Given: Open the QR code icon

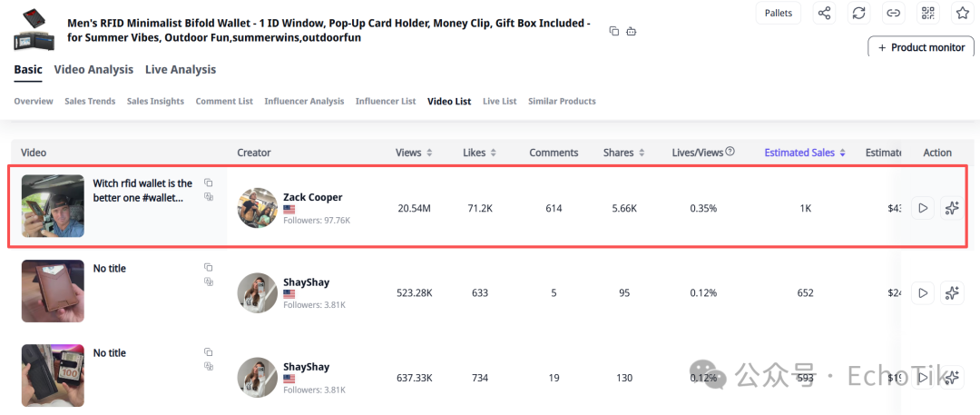Looking at the screenshot, I should [928, 13].
